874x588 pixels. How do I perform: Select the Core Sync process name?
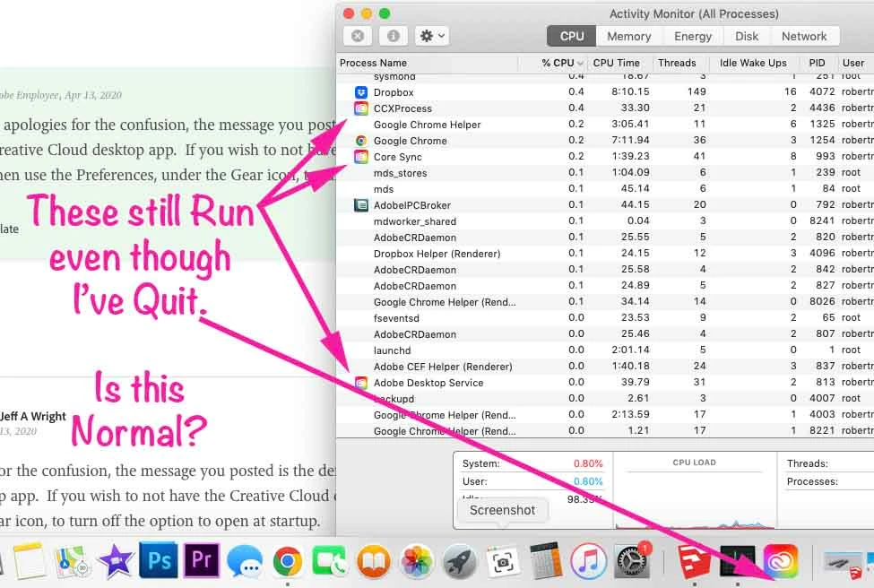[x=397, y=157]
